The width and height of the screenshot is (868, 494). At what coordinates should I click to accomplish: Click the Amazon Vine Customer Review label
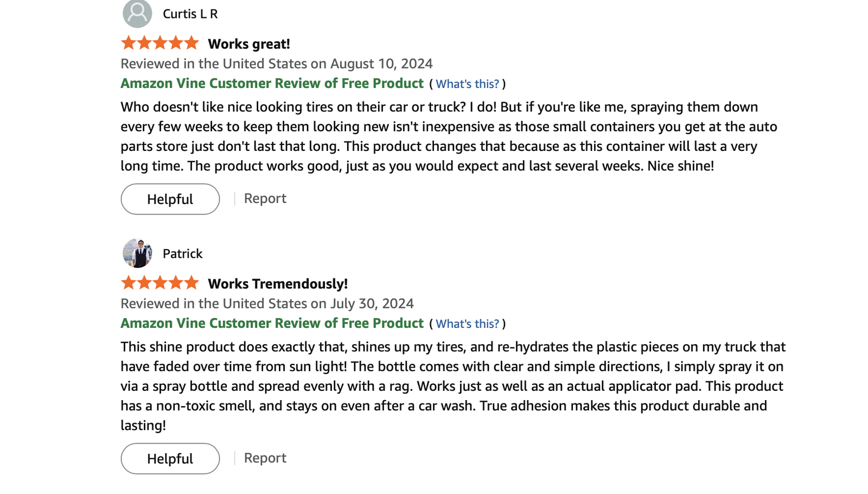271,84
